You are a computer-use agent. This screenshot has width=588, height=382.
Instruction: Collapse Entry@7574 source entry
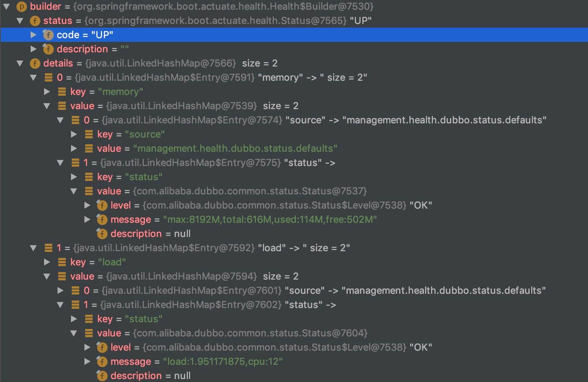(x=60, y=120)
